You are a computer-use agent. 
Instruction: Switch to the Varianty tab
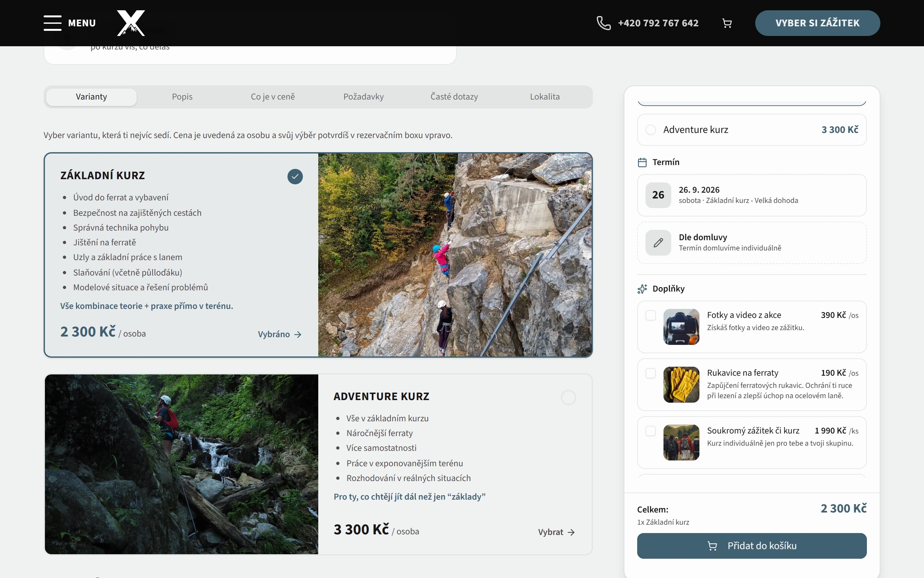pos(91,97)
